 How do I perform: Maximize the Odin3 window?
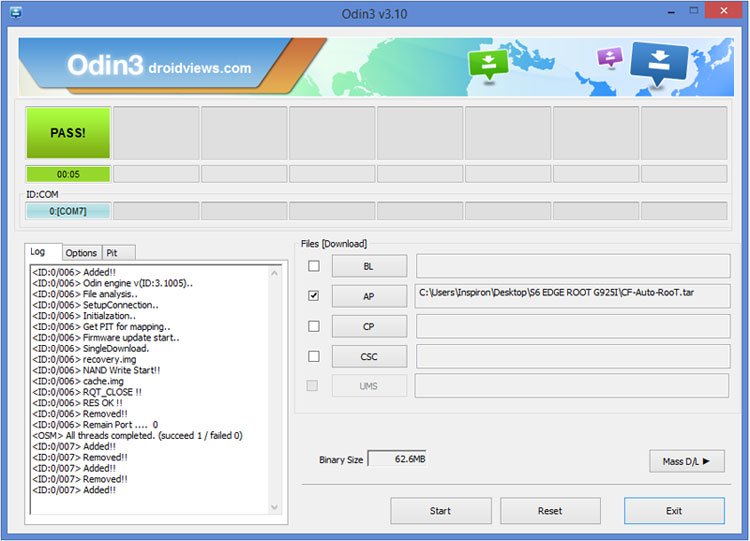pyautogui.click(x=694, y=11)
